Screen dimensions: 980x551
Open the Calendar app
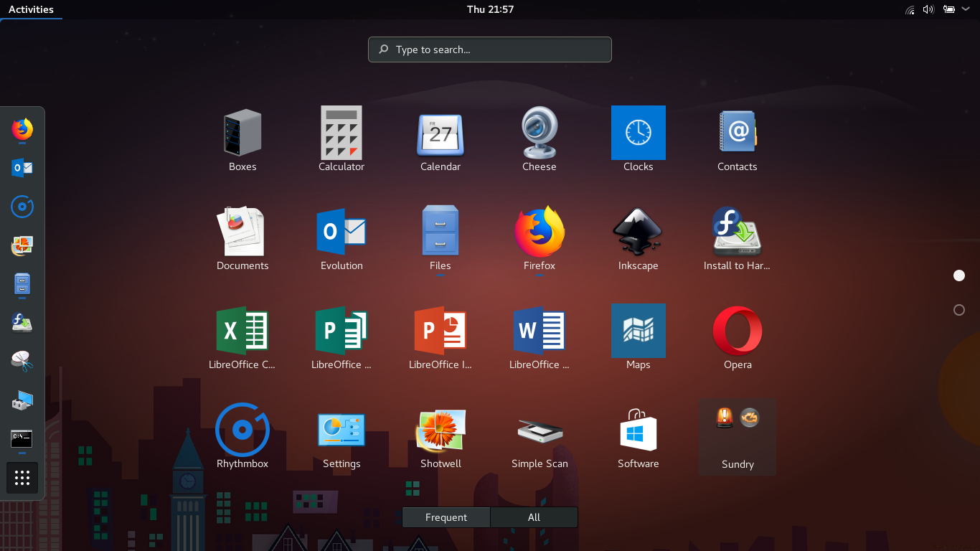[440, 134]
